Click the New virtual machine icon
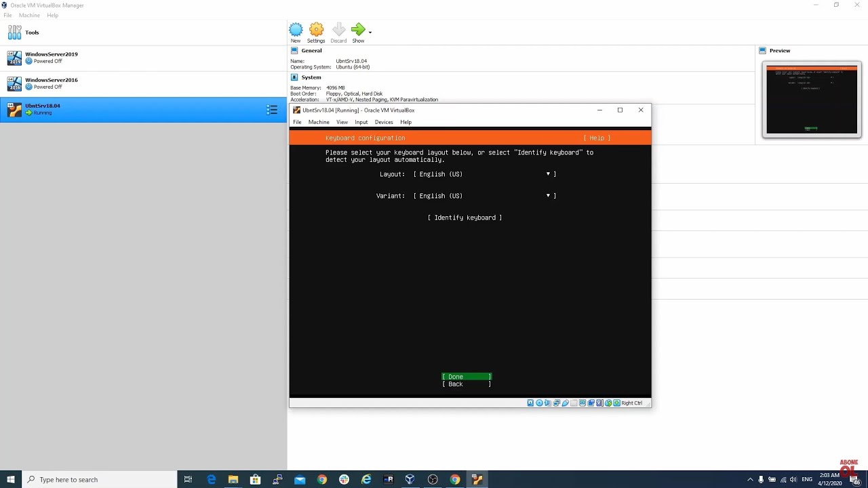868x488 pixels. [x=296, y=29]
